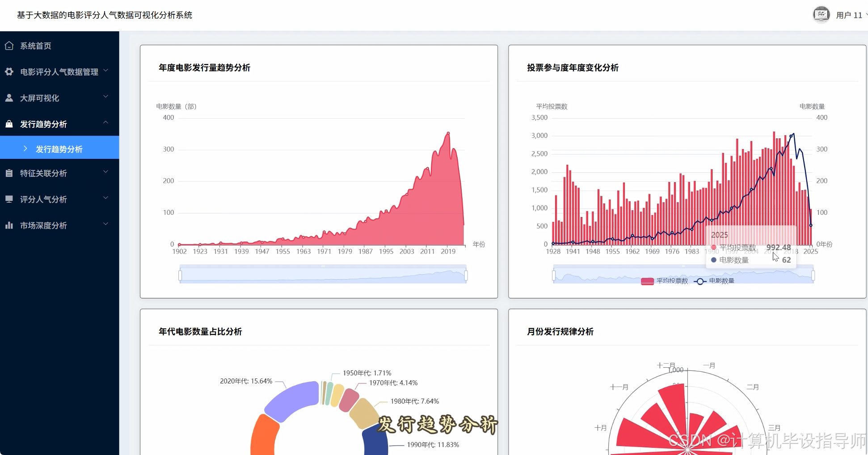Screen dimensions: 868x455
Task: Click the 月份发行规律分析 card title
Action: pyautogui.click(x=560, y=332)
